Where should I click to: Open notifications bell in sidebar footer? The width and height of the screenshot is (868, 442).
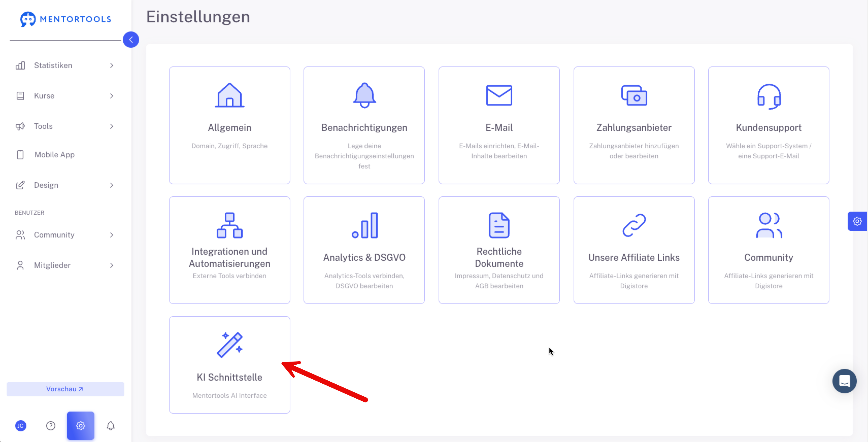pyautogui.click(x=110, y=426)
